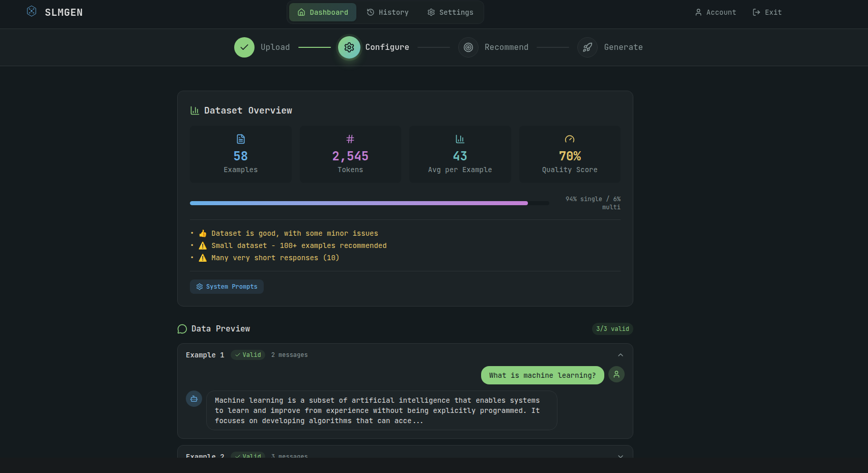Image resolution: width=868 pixels, height=473 pixels.
Task: Click the Avg per Example chart icon
Action: (x=460, y=138)
